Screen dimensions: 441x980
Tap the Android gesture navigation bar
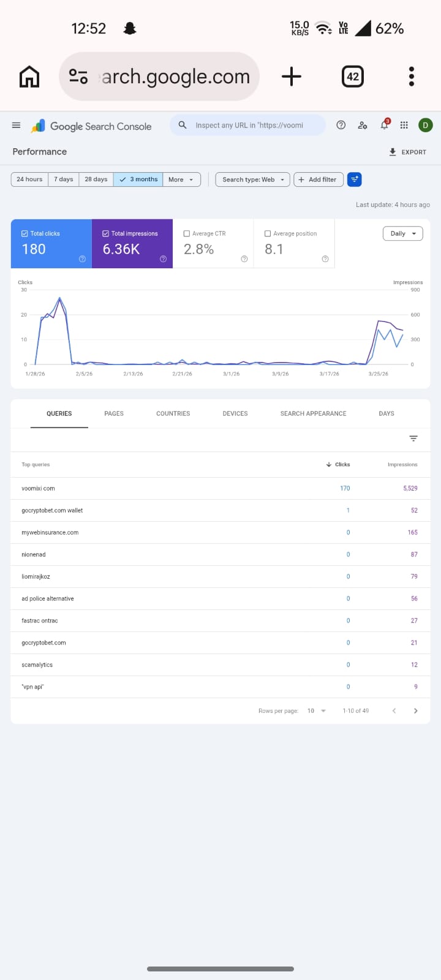221,969
